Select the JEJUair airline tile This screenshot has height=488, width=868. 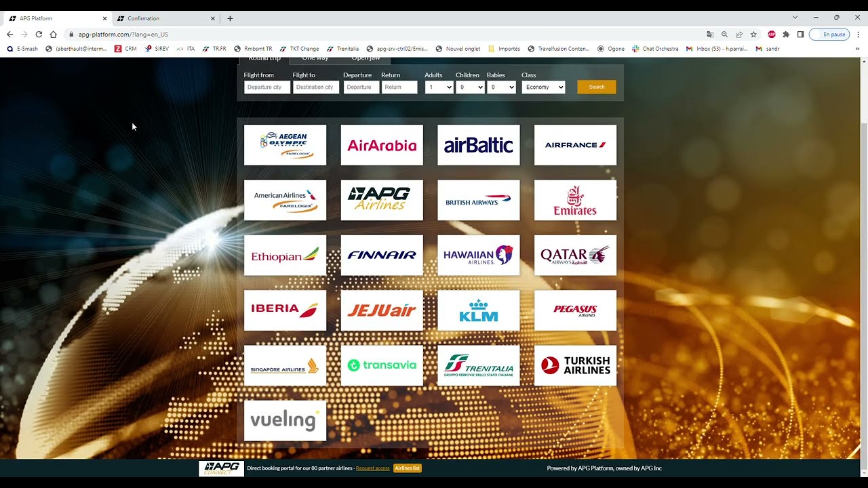coord(382,310)
